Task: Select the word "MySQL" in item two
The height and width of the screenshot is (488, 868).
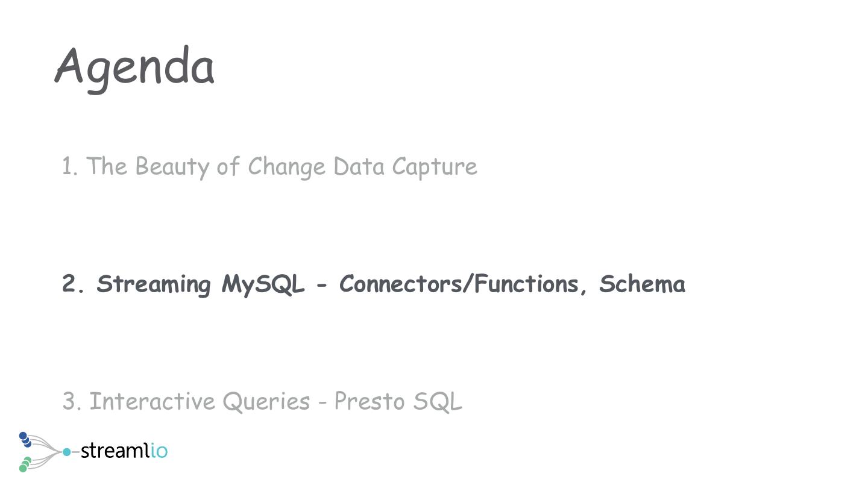Action: click(x=263, y=284)
